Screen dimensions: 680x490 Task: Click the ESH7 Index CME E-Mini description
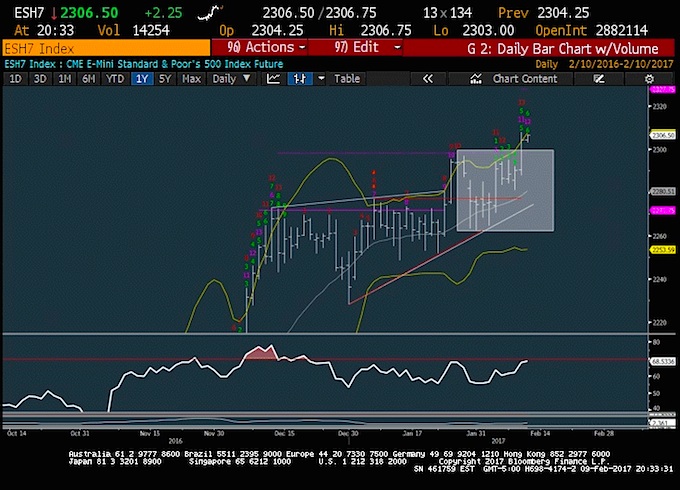144,64
